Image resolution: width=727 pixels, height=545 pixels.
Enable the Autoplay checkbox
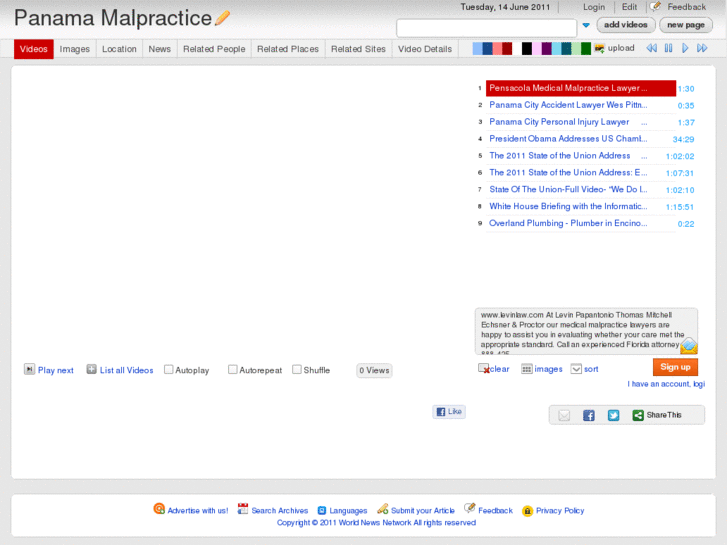pos(169,370)
